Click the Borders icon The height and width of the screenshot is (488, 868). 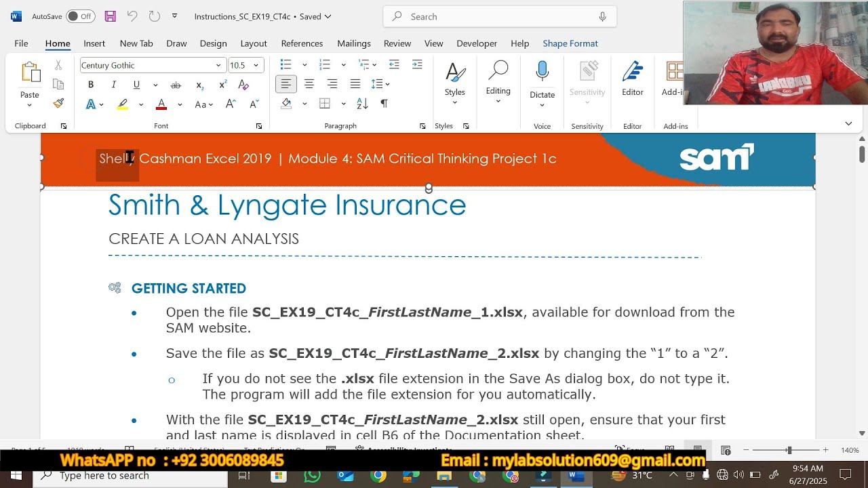click(325, 104)
